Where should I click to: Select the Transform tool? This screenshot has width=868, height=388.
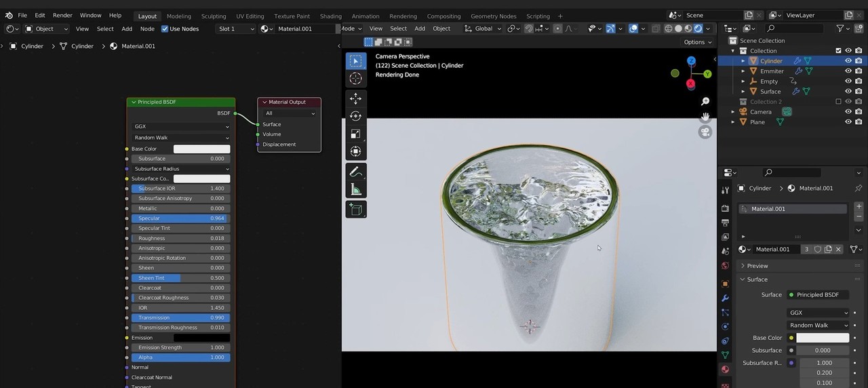point(355,151)
